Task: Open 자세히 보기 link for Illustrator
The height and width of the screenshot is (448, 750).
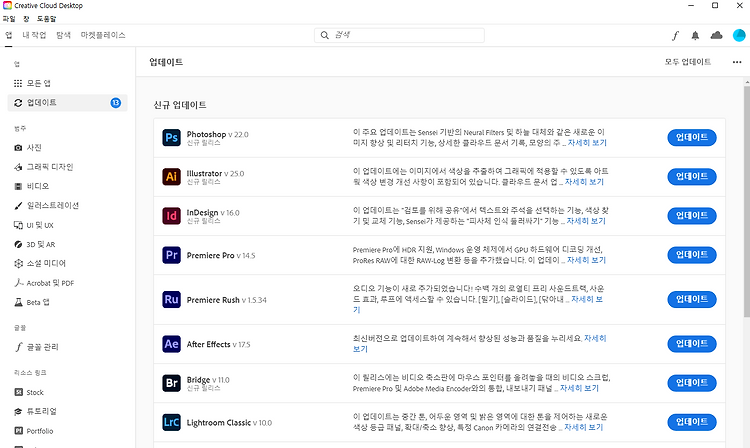Action: (x=584, y=182)
